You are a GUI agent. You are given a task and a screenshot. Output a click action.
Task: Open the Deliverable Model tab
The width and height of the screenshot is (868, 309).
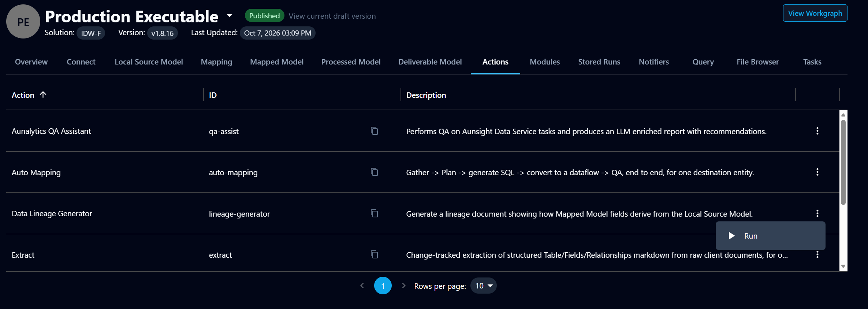click(430, 62)
